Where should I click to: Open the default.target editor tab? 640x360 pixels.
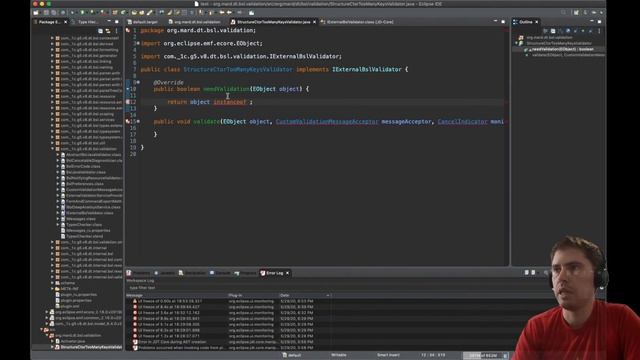coord(142,22)
